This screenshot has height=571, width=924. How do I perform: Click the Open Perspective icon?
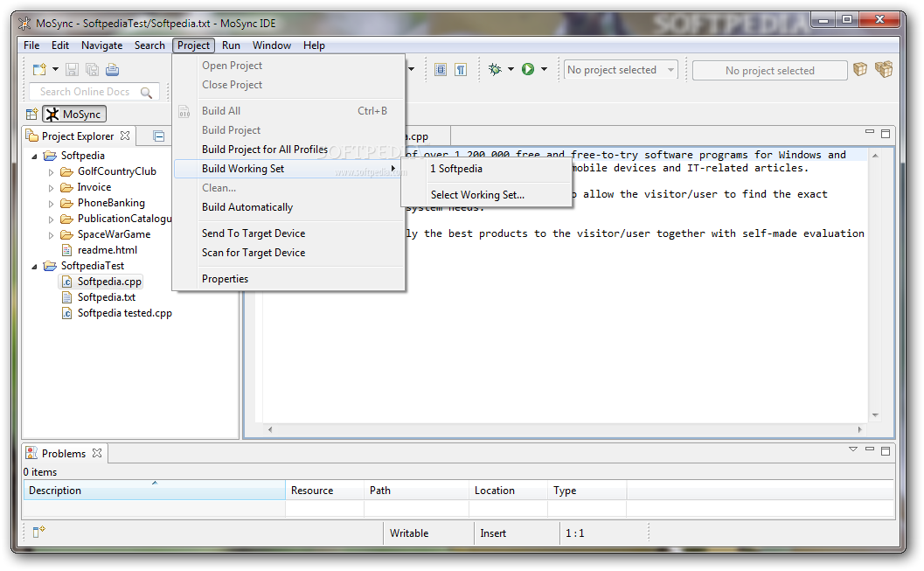coord(31,115)
